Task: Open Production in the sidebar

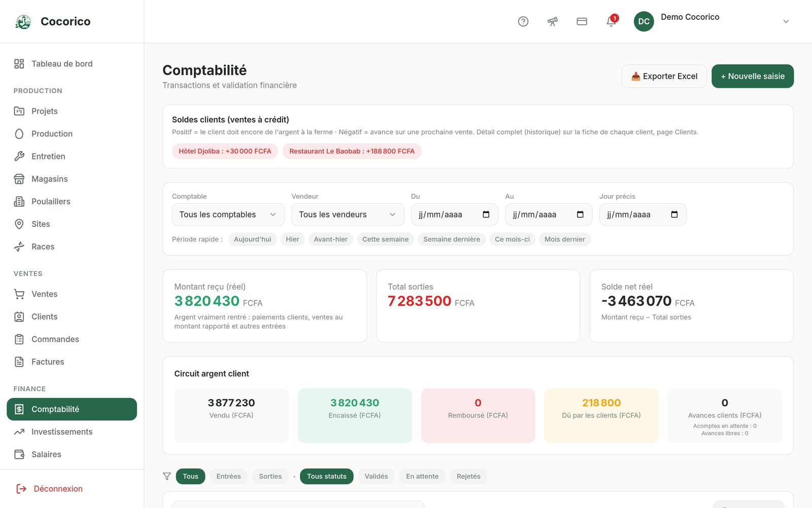Action: [72, 134]
